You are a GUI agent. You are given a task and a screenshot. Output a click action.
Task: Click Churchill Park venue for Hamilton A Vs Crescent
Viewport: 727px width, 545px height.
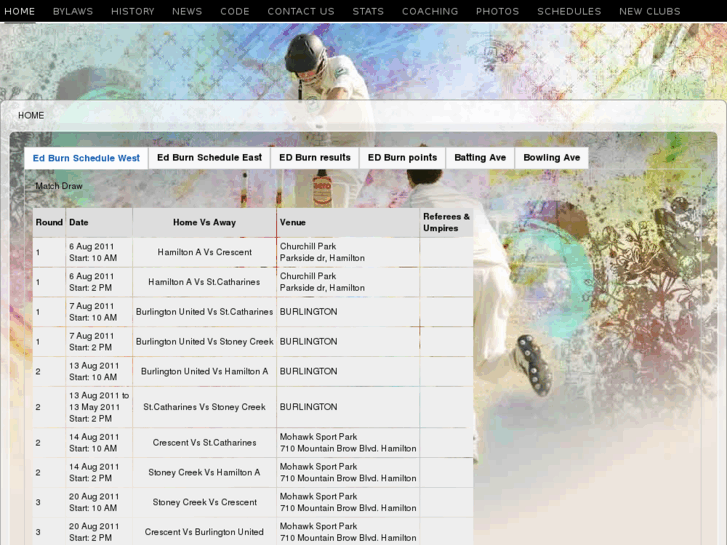tap(322, 252)
